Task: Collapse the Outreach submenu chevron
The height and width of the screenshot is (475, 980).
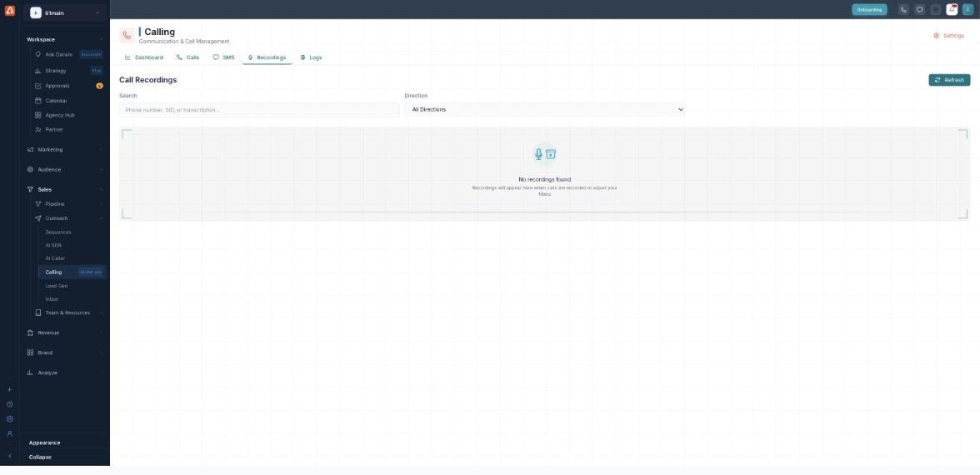Action: [101, 218]
